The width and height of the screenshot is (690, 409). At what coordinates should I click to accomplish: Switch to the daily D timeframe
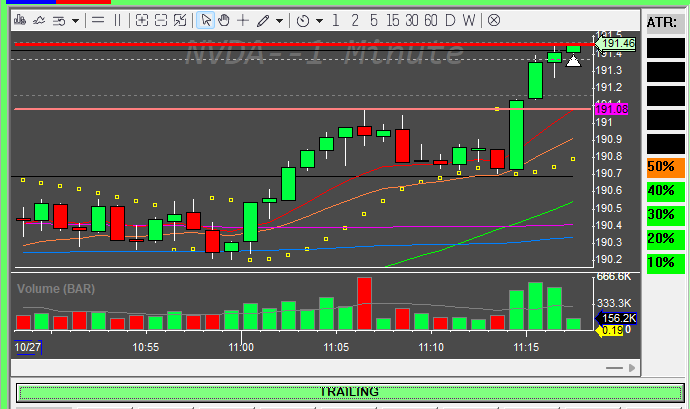click(450, 20)
